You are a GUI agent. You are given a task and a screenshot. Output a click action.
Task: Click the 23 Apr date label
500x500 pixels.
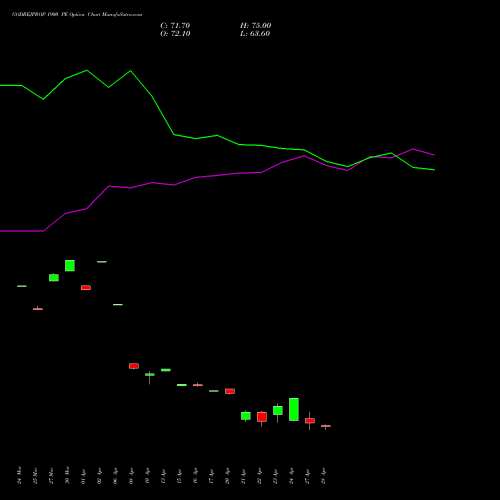(275, 476)
